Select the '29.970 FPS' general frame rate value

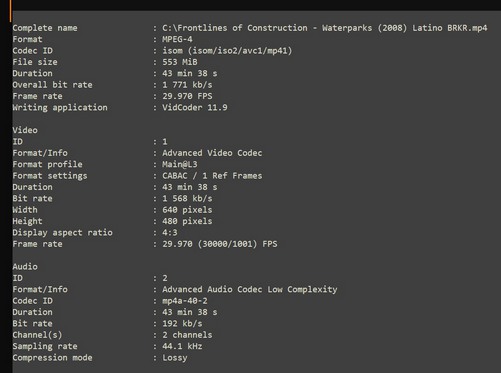[187, 96]
